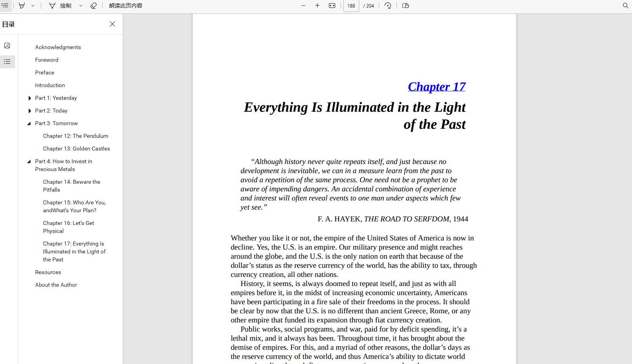Open highlight color dropdown arrow

tap(33, 6)
